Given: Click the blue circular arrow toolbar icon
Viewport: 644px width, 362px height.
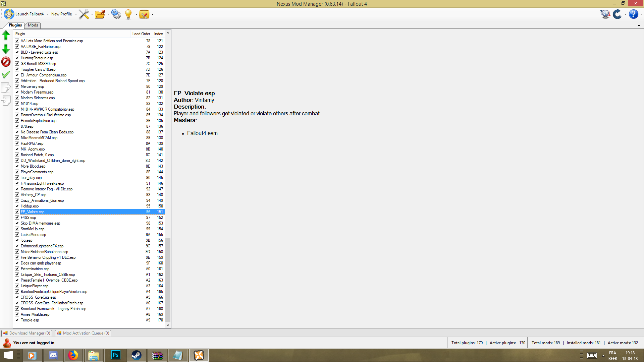Looking at the screenshot, I should [x=617, y=14].
